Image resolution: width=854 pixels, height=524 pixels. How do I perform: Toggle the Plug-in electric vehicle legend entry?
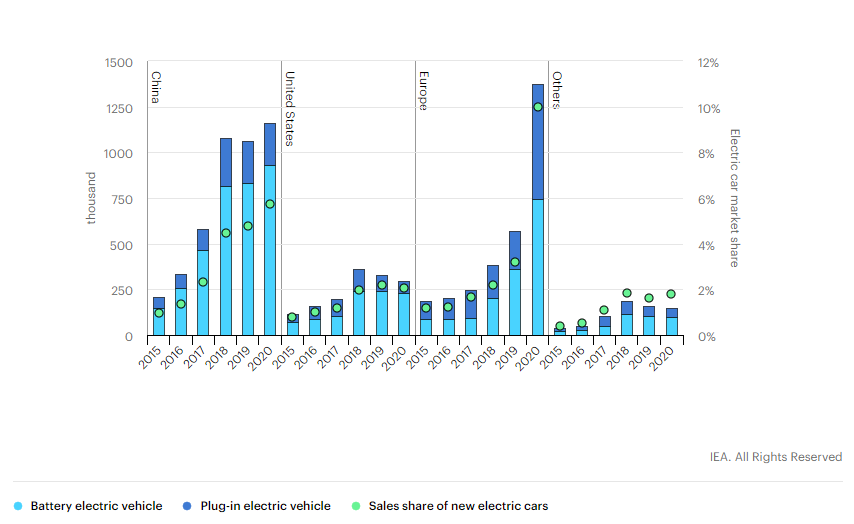click(257, 506)
